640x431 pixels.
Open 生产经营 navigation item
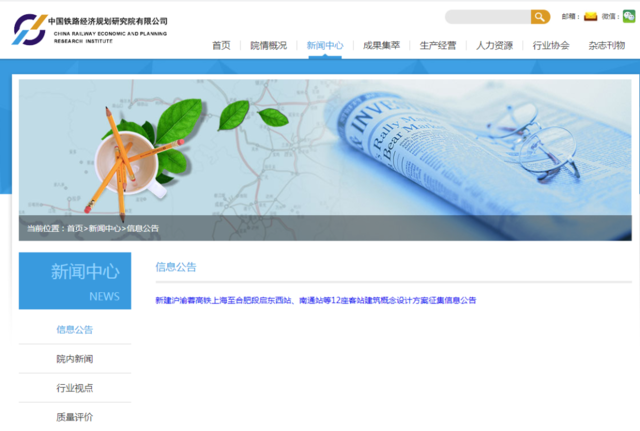coord(438,45)
